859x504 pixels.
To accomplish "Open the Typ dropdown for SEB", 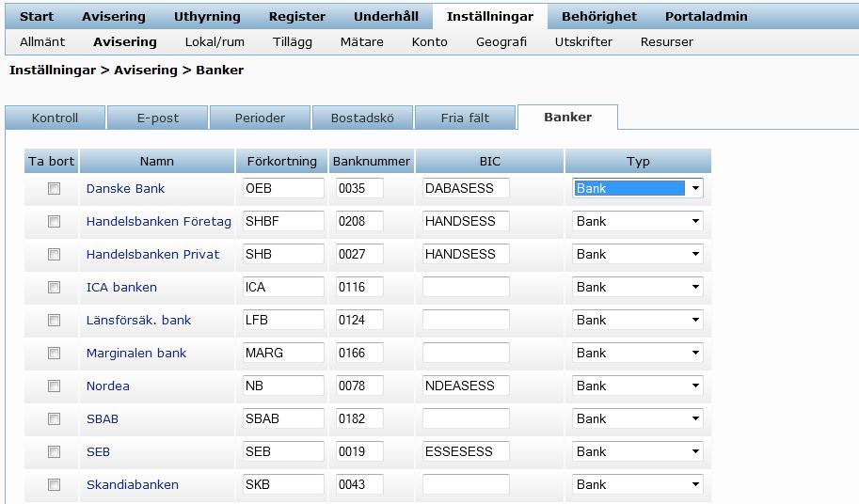I will coord(638,451).
